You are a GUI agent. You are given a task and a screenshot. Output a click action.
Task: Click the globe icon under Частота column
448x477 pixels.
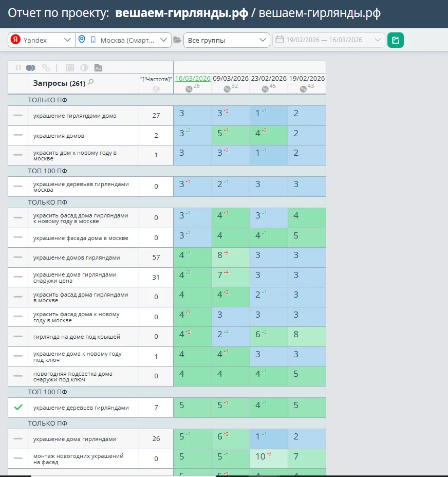[x=156, y=89]
